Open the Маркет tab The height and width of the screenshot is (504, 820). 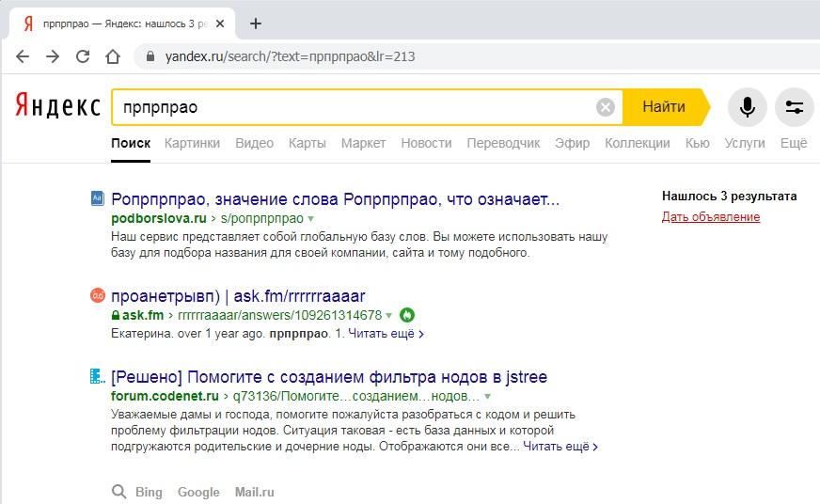[x=364, y=143]
